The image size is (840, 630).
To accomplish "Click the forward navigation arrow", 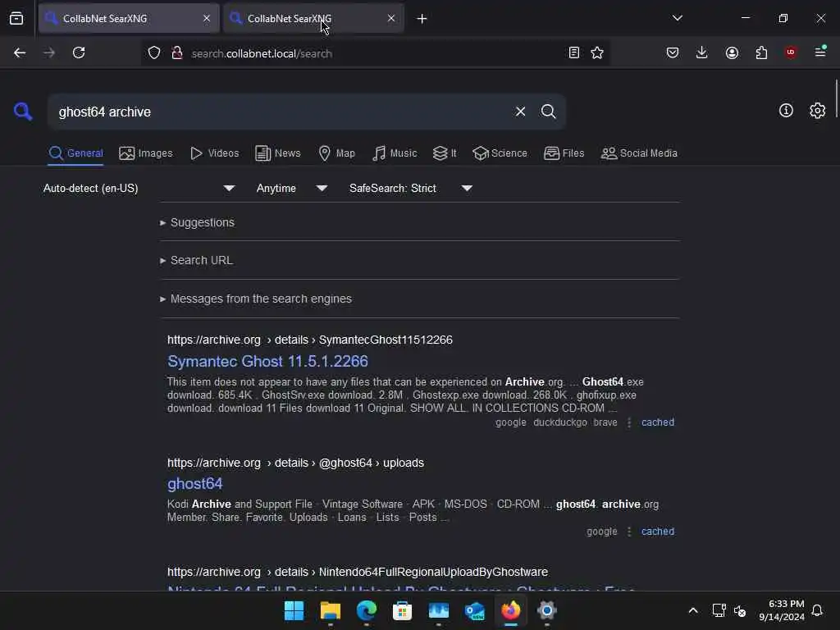I will click(48, 52).
